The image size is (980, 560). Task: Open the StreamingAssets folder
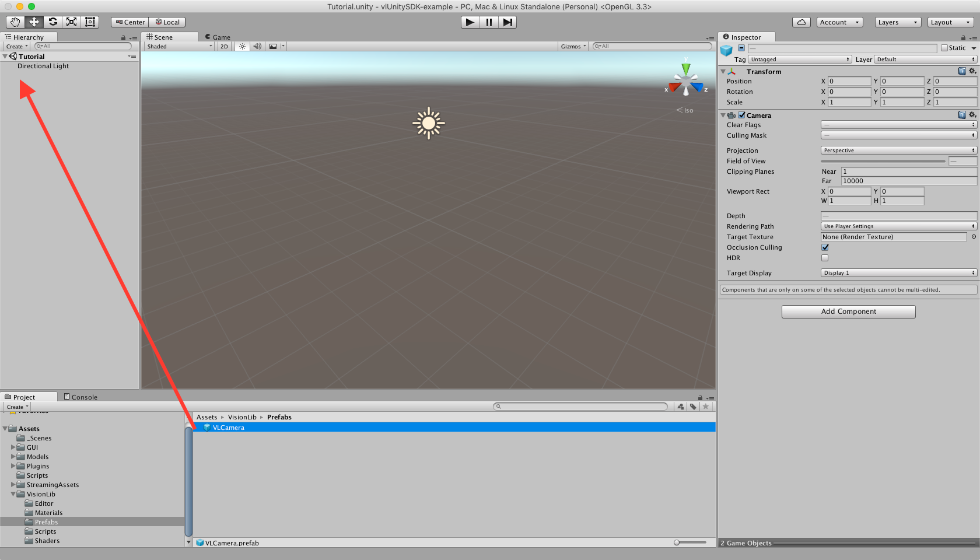click(x=52, y=485)
